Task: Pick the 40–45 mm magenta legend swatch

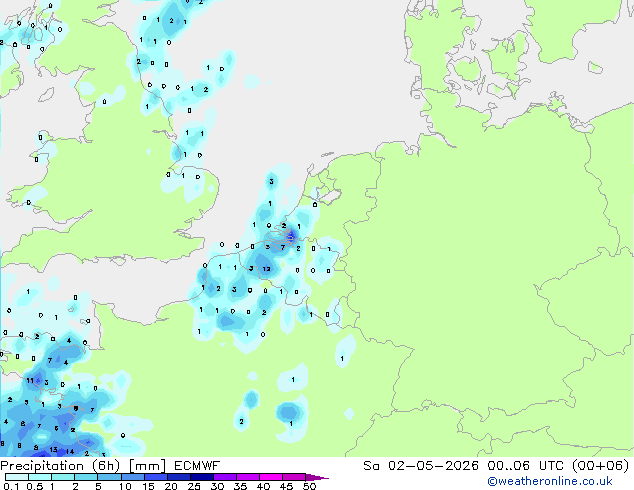Action: 271,477
